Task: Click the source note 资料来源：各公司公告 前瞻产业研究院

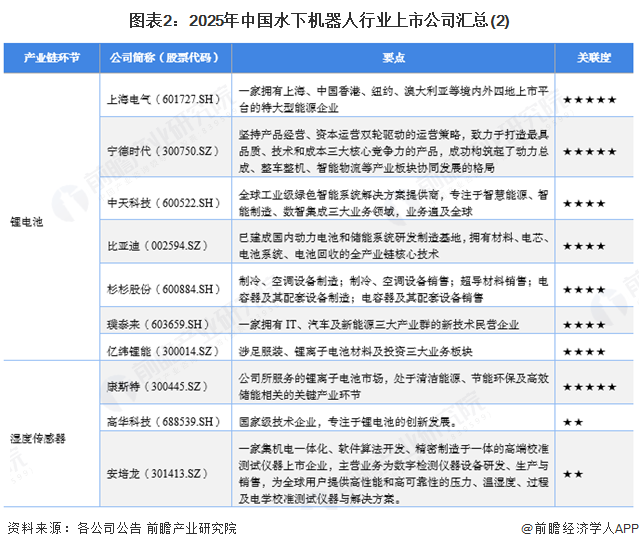Action: click(x=122, y=528)
